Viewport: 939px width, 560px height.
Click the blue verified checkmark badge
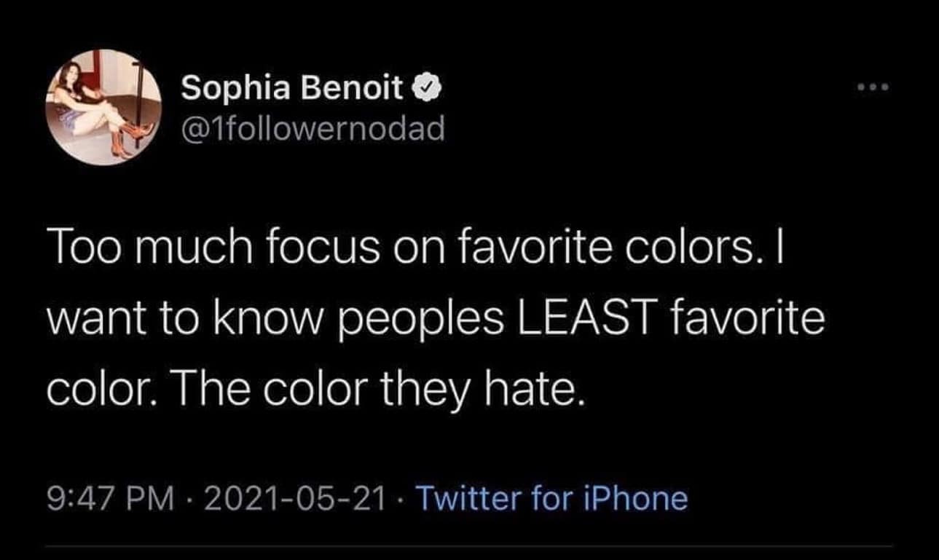click(x=425, y=89)
